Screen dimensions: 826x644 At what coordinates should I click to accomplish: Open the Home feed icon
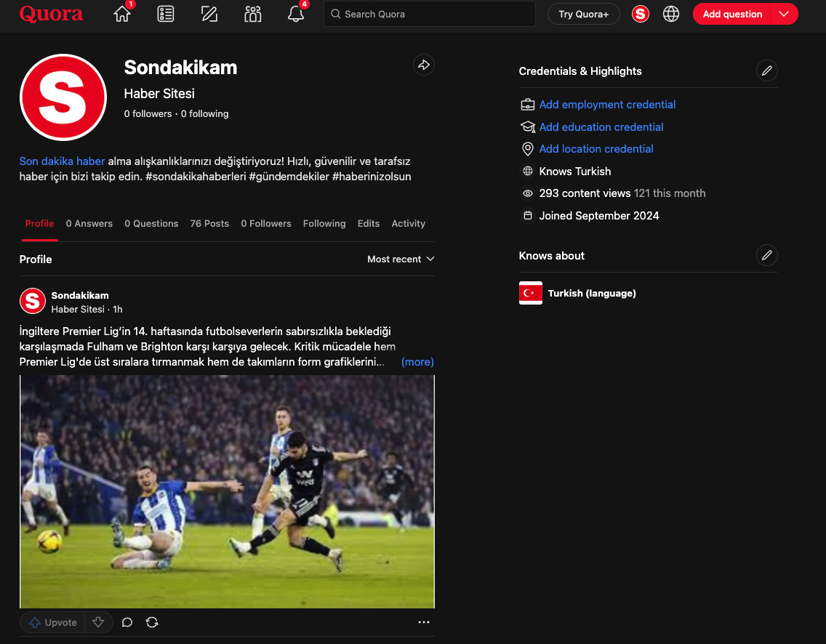point(121,14)
